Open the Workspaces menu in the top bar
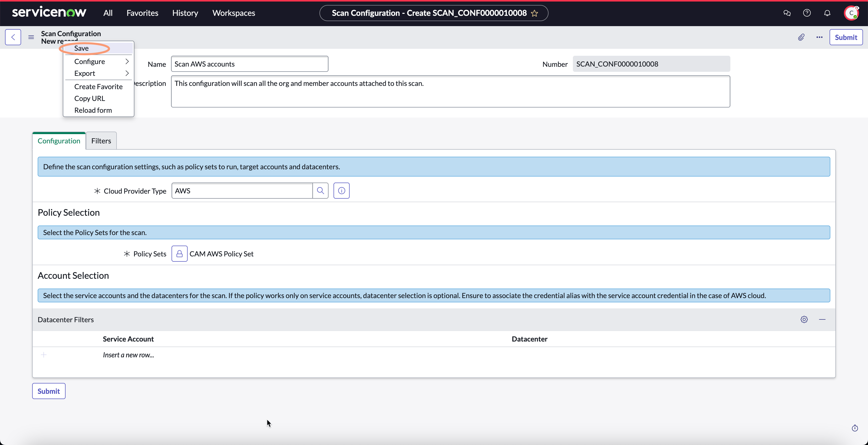 point(234,13)
